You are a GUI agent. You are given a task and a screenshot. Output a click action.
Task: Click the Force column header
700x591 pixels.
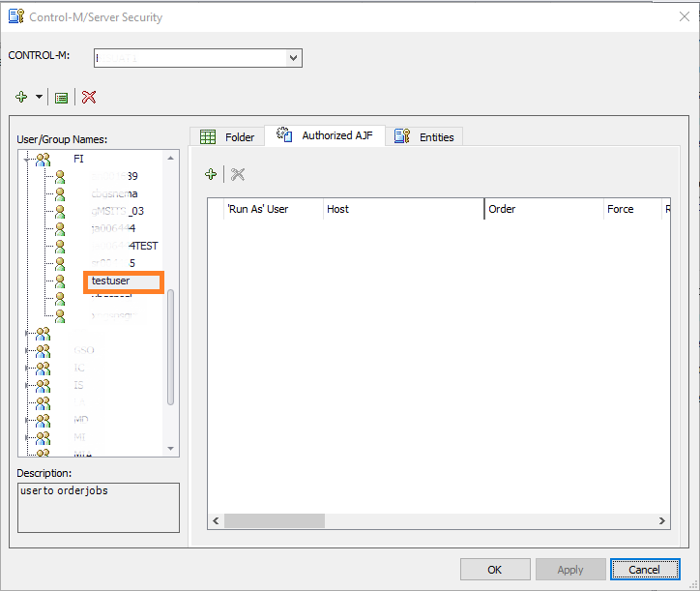[632, 209]
